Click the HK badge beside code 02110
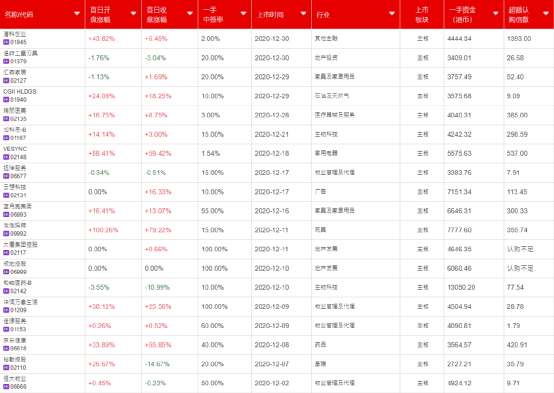This screenshot has height=393, width=554. (6, 368)
